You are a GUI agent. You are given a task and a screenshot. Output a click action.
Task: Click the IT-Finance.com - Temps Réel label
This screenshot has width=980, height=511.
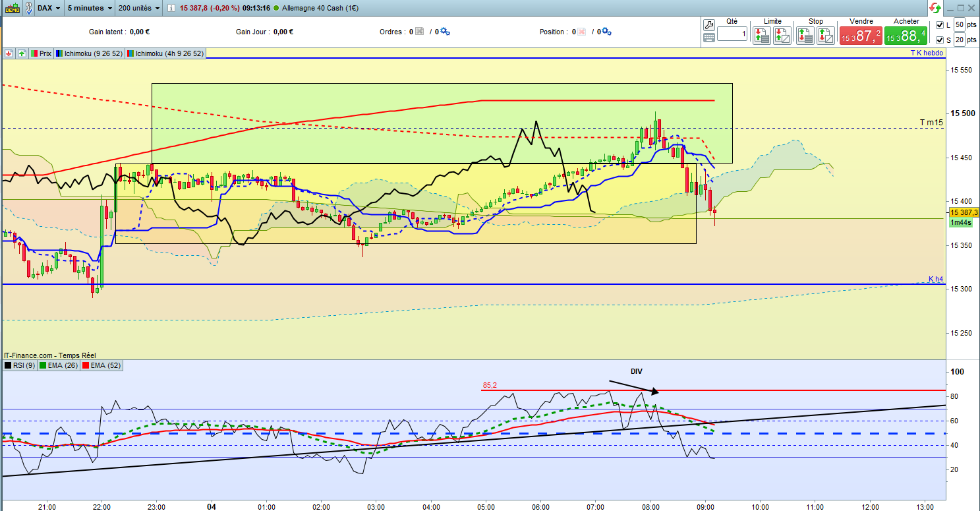tap(51, 355)
